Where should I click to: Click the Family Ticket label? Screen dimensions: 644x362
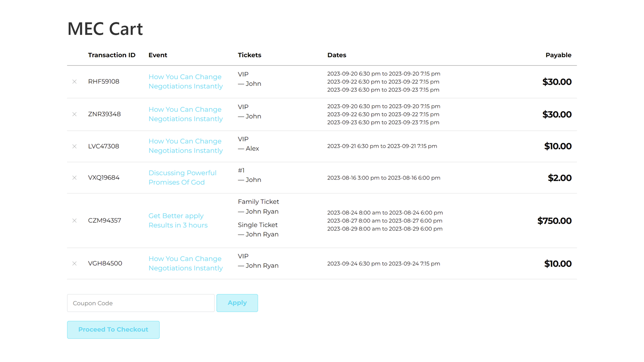coord(258,202)
